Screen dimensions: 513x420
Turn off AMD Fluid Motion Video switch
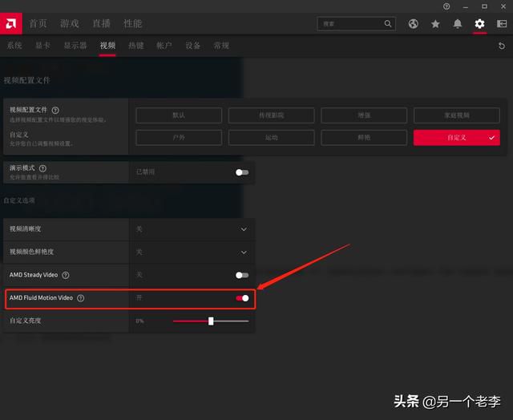coord(242,298)
